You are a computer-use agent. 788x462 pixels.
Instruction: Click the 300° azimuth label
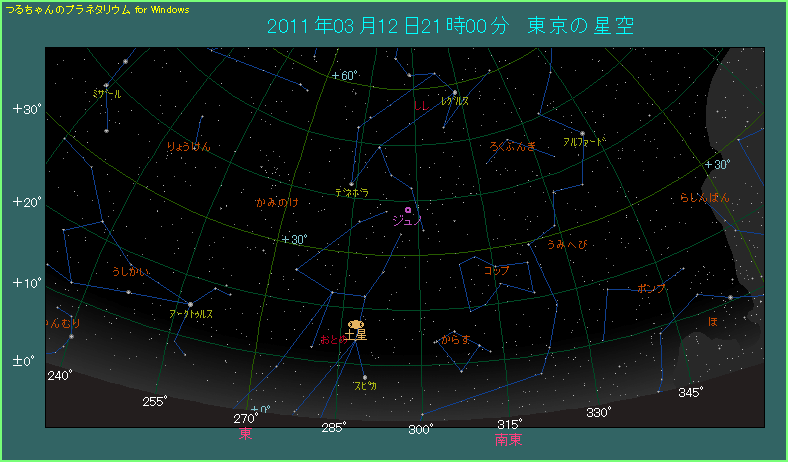tap(421, 430)
